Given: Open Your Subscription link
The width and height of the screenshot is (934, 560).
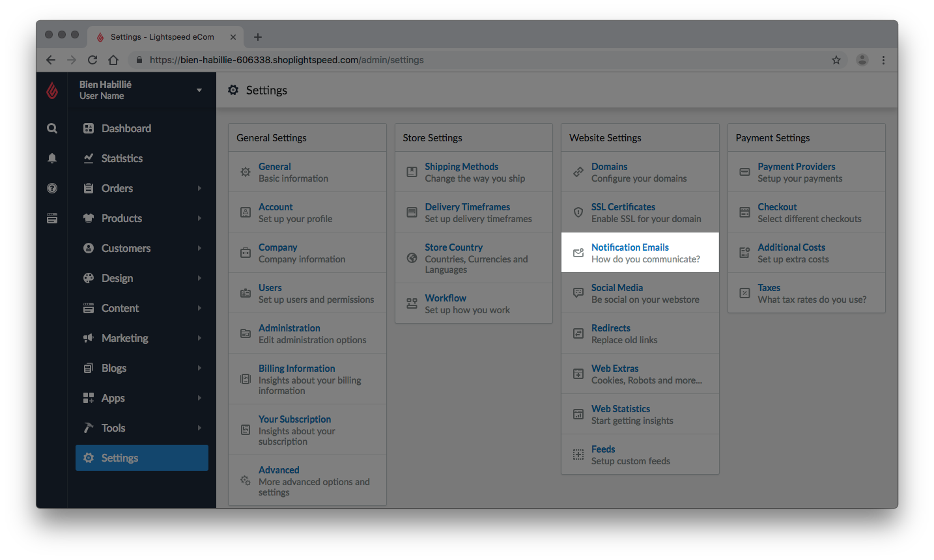Looking at the screenshot, I should click(x=294, y=419).
